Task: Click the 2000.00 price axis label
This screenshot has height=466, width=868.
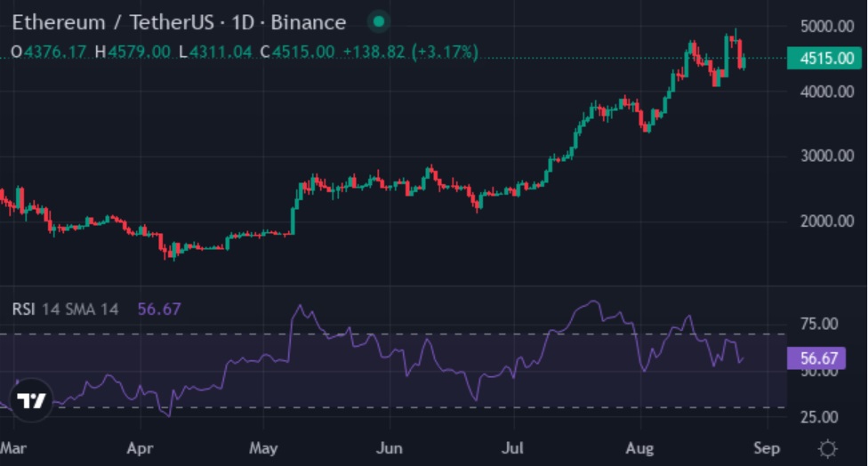Action: [x=827, y=221]
